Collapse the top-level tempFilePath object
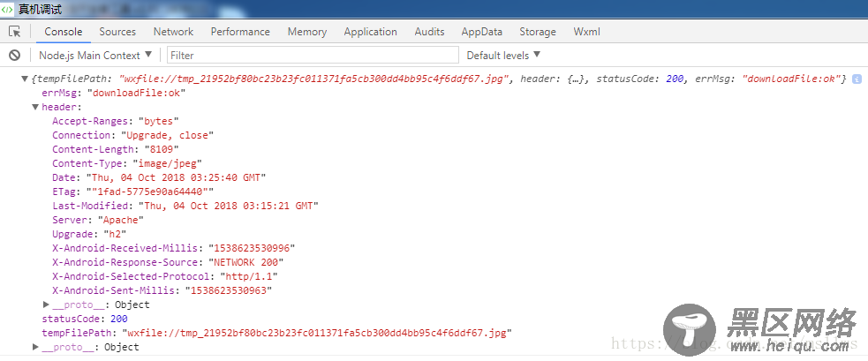Screen dimensions: 868x361 click(x=25, y=79)
